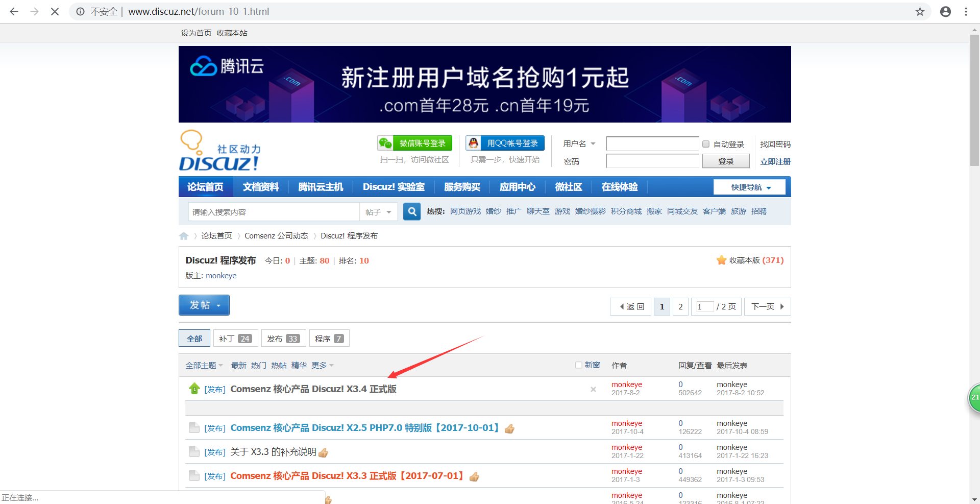Image resolution: width=980 pixels, height=504 pixels.
Task: Click the WeChat login icon
Action: click(x=385, y=143)
